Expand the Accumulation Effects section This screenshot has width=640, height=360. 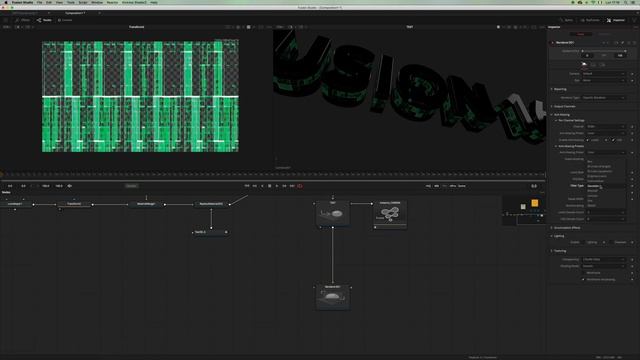[x=567, y=228]
